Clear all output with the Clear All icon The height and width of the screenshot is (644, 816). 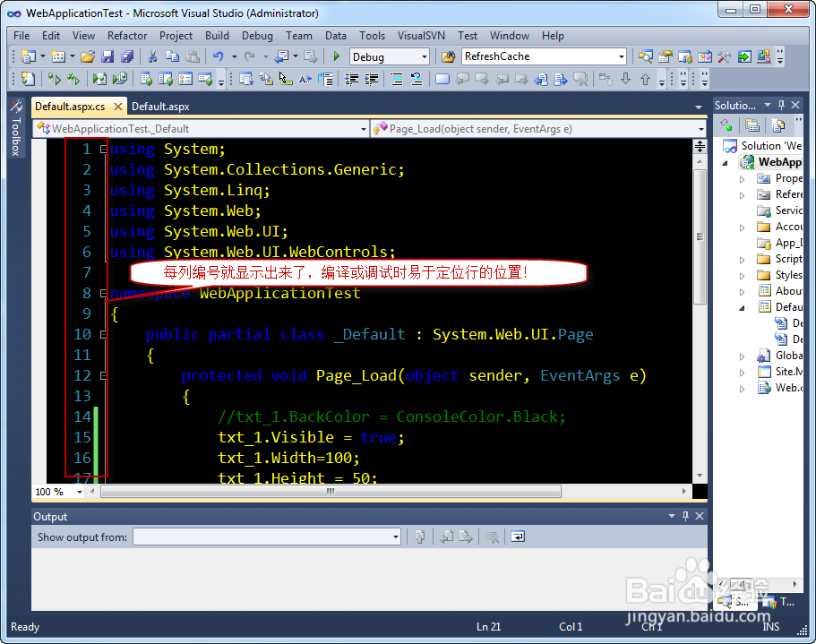(x=492, y=537)
